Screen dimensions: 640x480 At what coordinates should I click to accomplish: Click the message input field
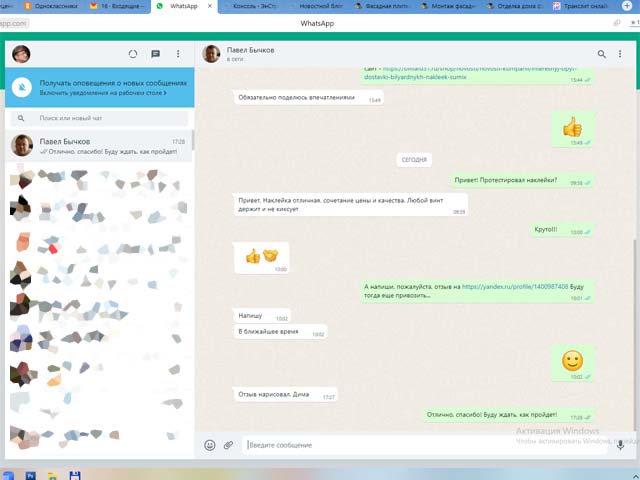[x=424, y=445]
